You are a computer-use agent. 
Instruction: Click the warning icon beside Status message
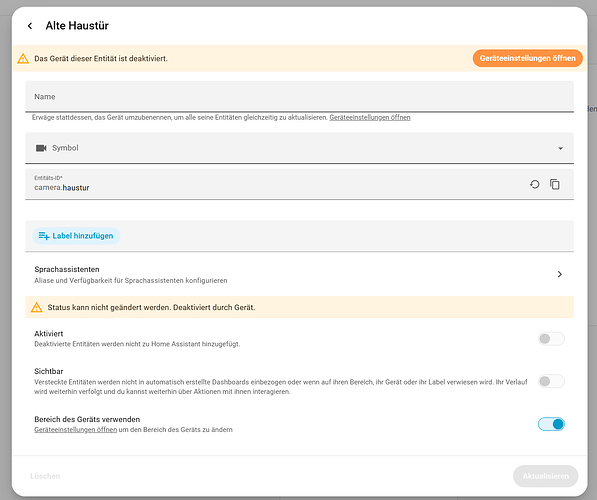pos(37,307)
